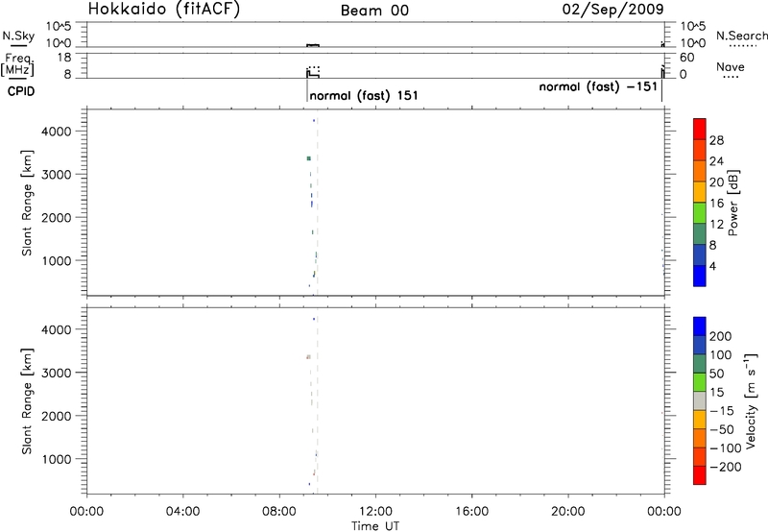Click the light green 12 dB Power swatch
The width and height of the screenshot is (768, 532).
[x=700, y=213]
